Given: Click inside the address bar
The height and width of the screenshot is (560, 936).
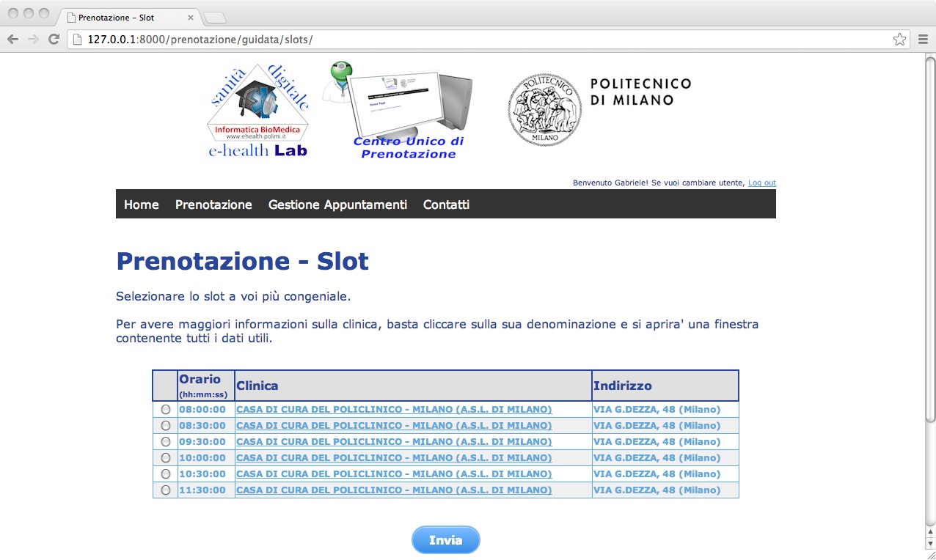Looking at the screenshot, I should (x=293, y=40).
